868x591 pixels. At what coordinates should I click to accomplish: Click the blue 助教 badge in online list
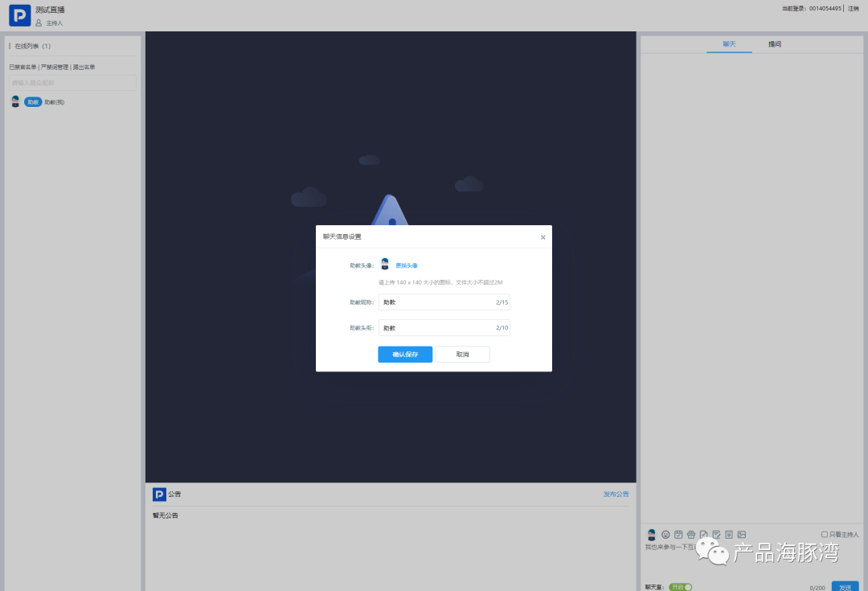coord(33,102)
